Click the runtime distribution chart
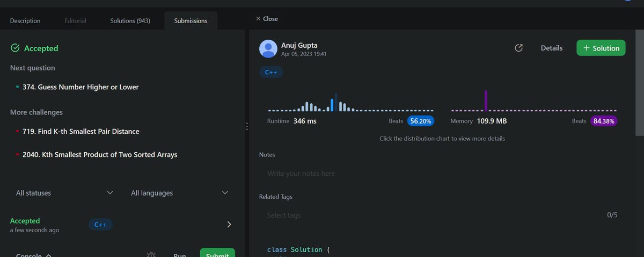Image resolution: width=644 pixels, height=257 pixels. pyautogui.click(x=350, y=102)
